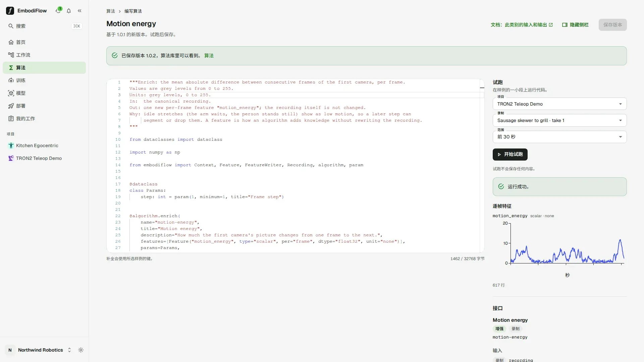644x362 pixels.
Task: Open docs link 此类别的输入和输出
Action: point(522,25)
